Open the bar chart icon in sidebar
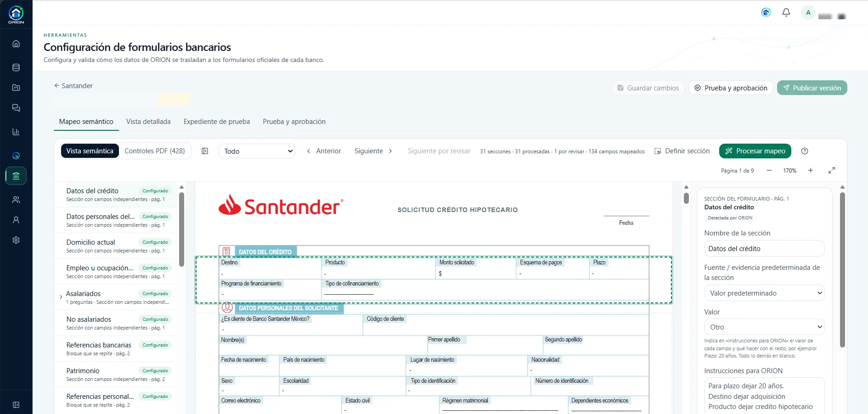Screen dimensions: 868x414 pyautogui.click(x=16, y=132)
